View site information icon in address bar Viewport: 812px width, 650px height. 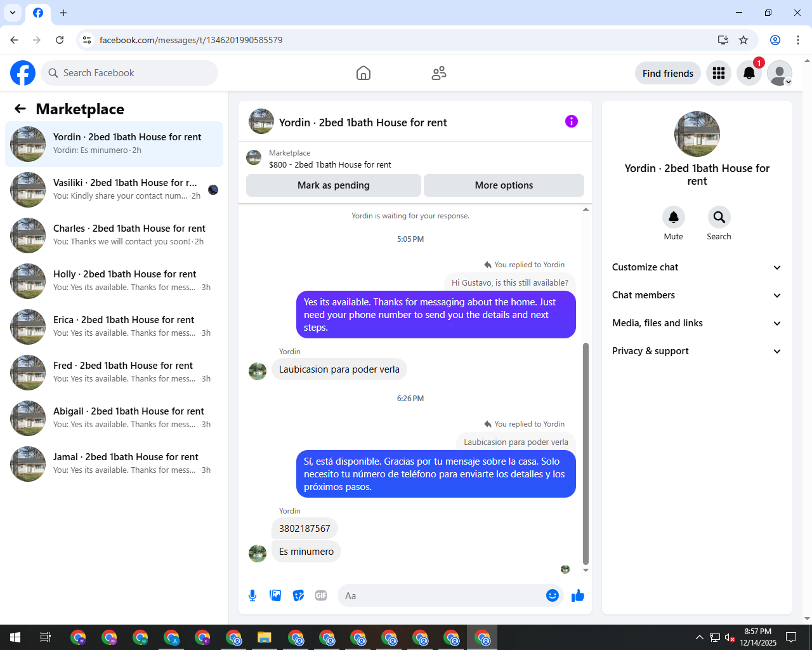point(88,40)
